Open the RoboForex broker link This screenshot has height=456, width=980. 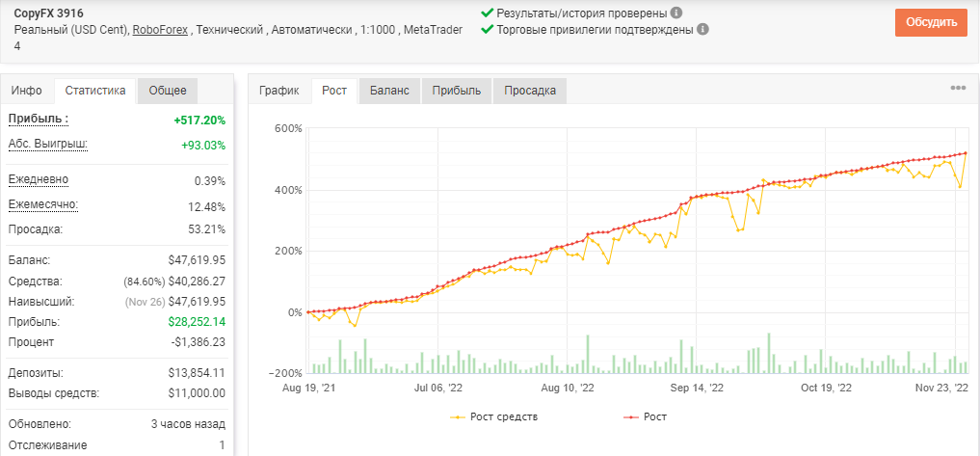[160, 30]
